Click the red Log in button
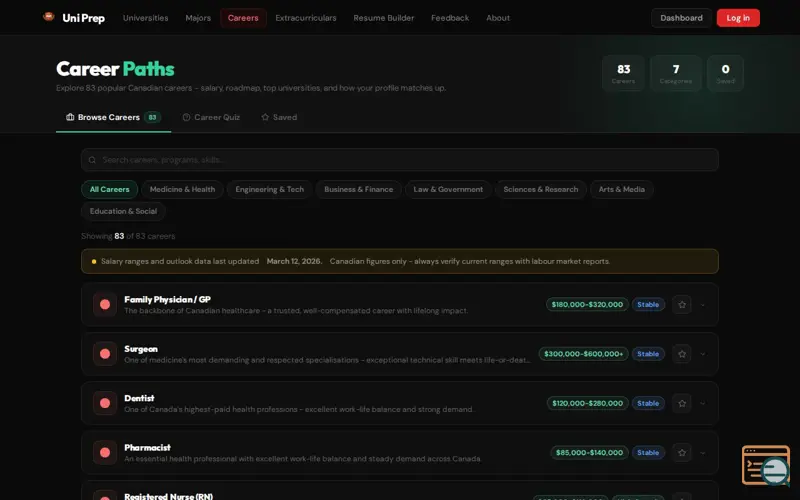Screen dimensions: 800x500 (738, 18)
